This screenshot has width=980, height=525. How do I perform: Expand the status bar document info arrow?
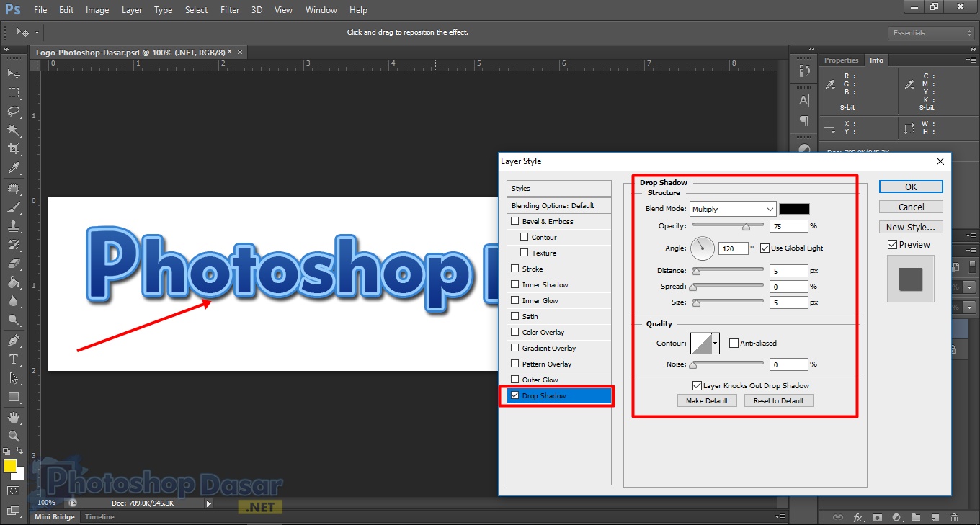pos(209,503)
